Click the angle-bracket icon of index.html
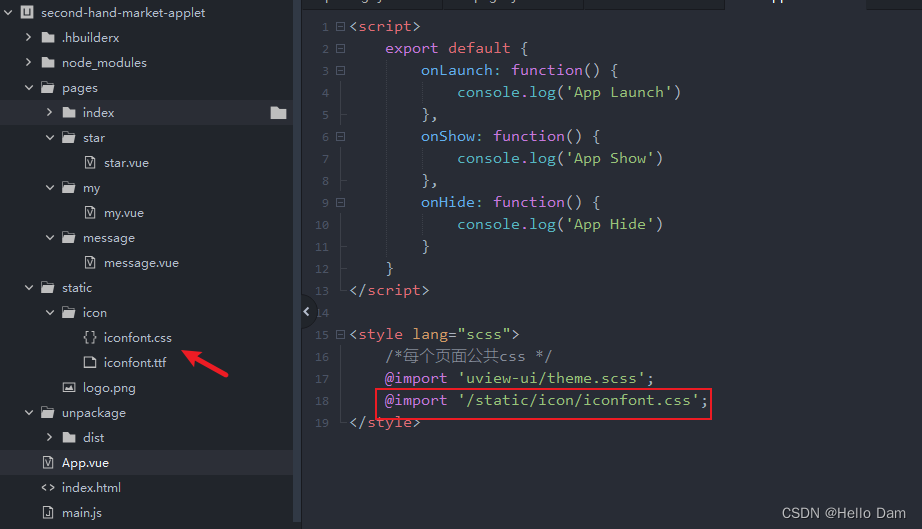The height and width of the screenshot is (529, 922). click(x=48, y=487)
